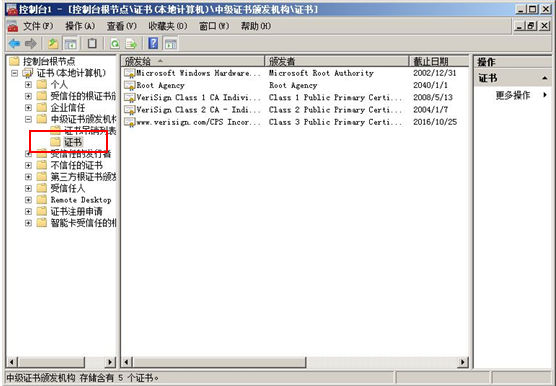Open the 帮助(H) menu
The image size is (556, 386).
click(256, 26)
